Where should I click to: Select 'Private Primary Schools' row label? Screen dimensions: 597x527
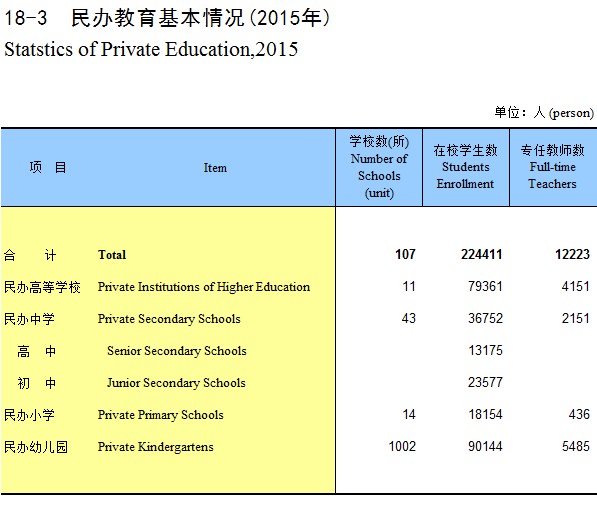[x=161, y=415]
